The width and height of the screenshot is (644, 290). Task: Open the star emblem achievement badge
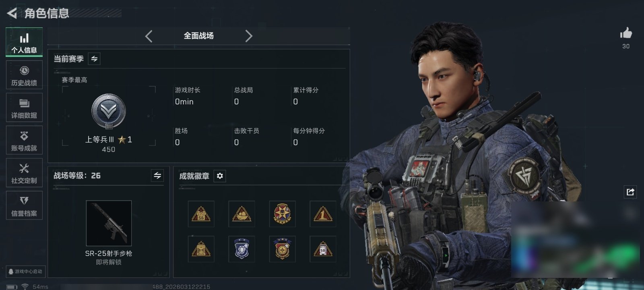pyautogui.click(x=282, y=214)
